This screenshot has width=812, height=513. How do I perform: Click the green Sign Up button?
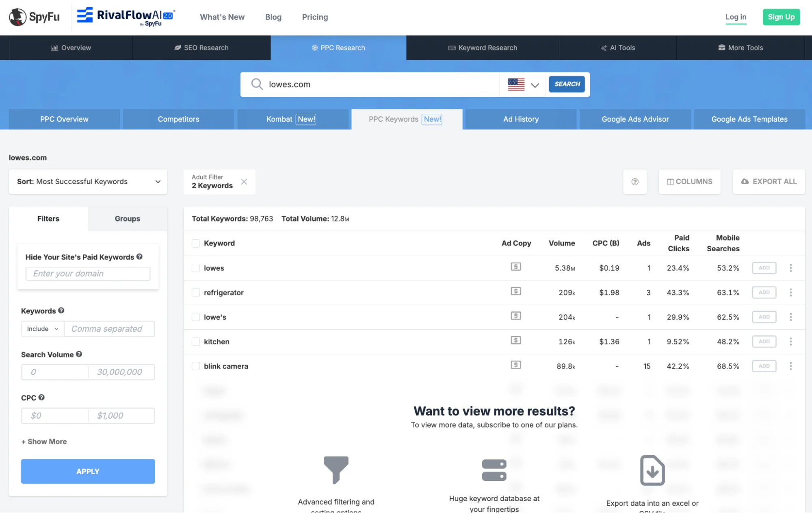[781, 17]
